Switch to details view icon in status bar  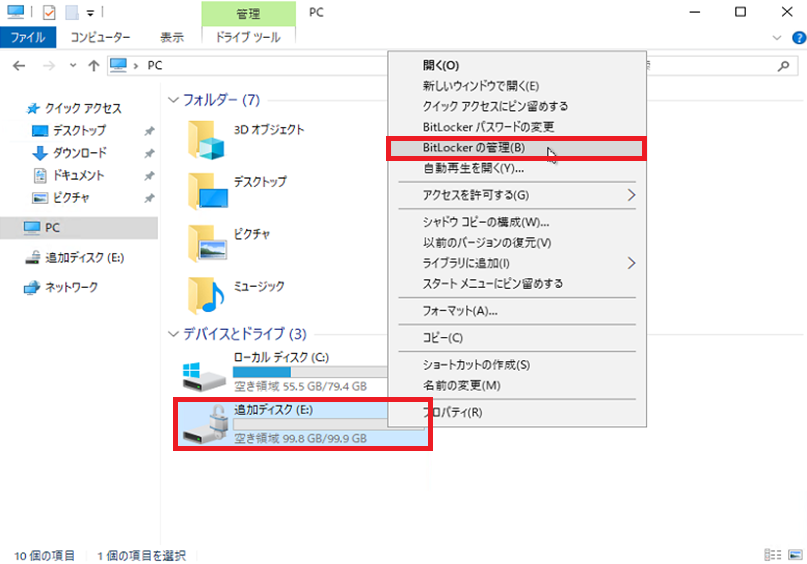(773, 555)
